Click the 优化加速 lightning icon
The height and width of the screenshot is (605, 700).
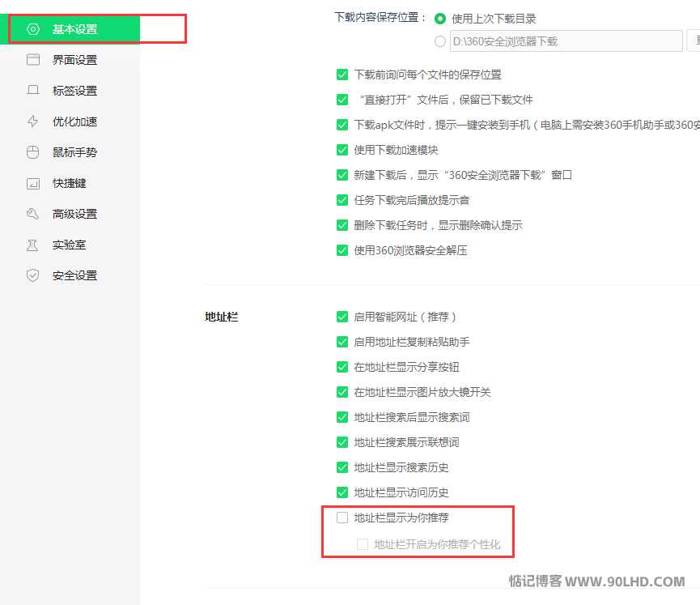pos(33,121)
